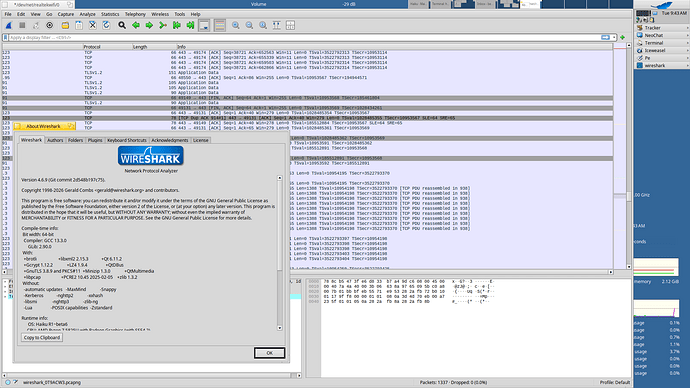This screenshot has width=690, height=388.
Task: Click the Length column header
Action: click(x=154, y=47)
